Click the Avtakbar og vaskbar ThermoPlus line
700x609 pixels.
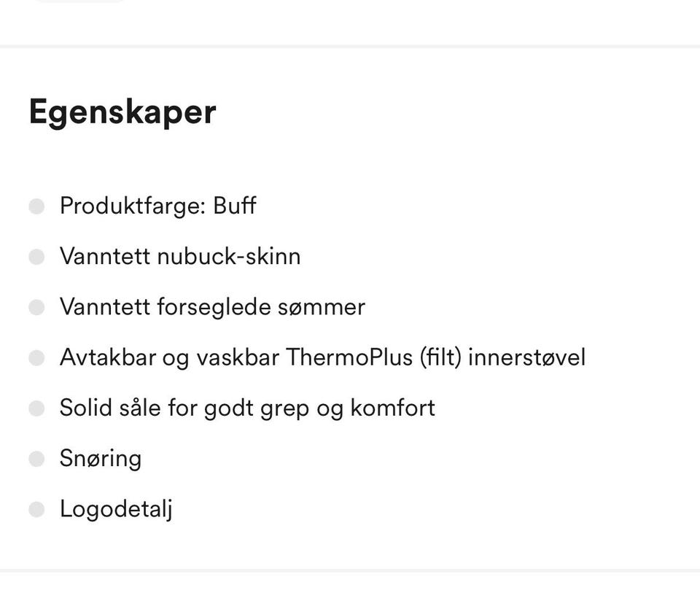point(322,357)
